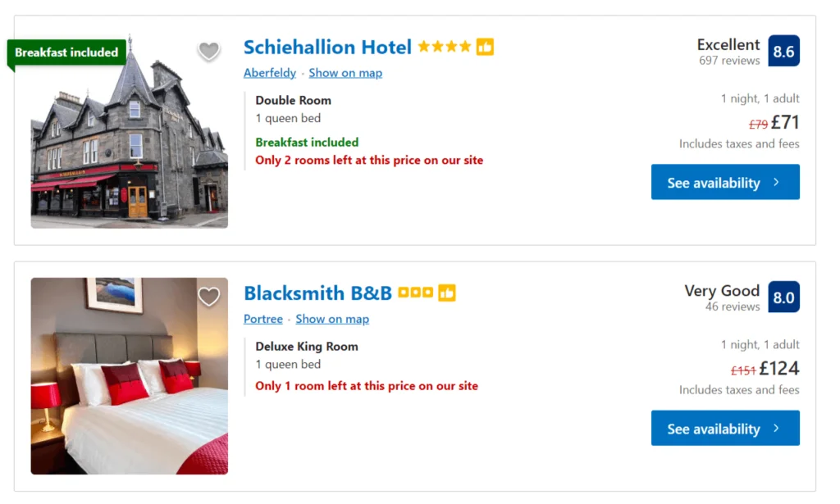This screenshot has width=840, height=504.
Task: Open Show on map for Schiehallion Hotel
Action: point(345,73)
